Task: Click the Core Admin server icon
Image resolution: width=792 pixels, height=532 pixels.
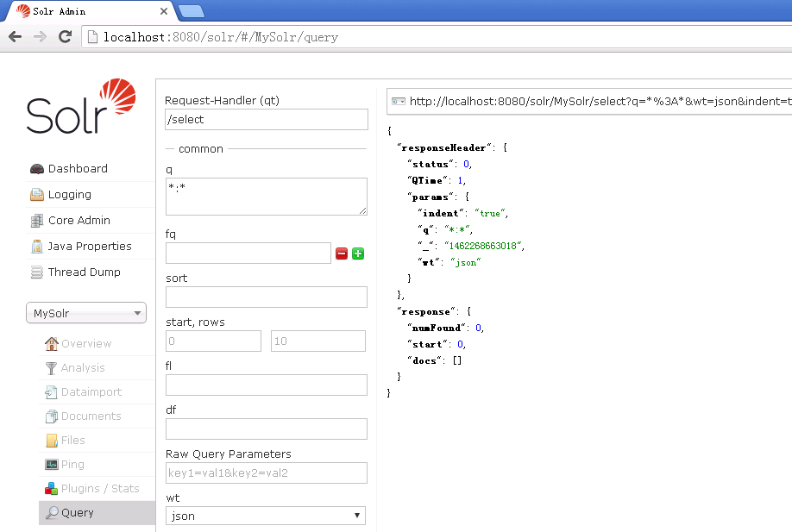Action: point(37,221)
